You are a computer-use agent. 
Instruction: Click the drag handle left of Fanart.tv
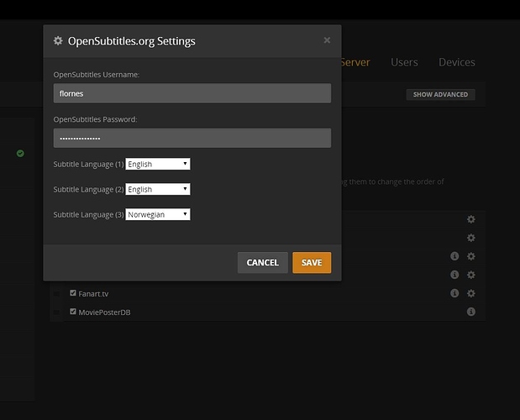[57, 294]
